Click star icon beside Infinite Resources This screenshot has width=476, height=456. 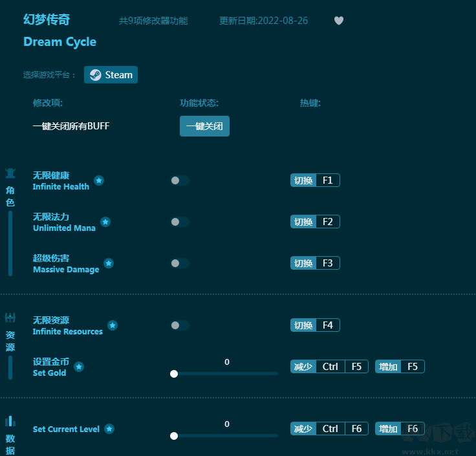point(113,325)
